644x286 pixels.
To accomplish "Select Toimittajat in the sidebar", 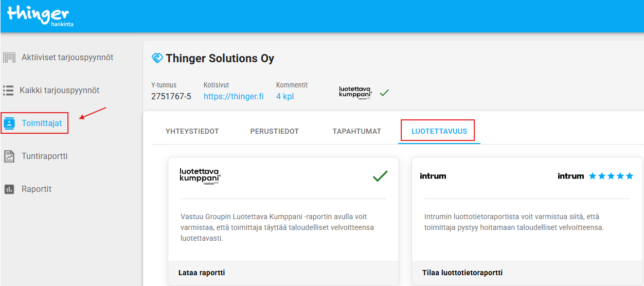I will pyautogui.click(x=42, y=123).
